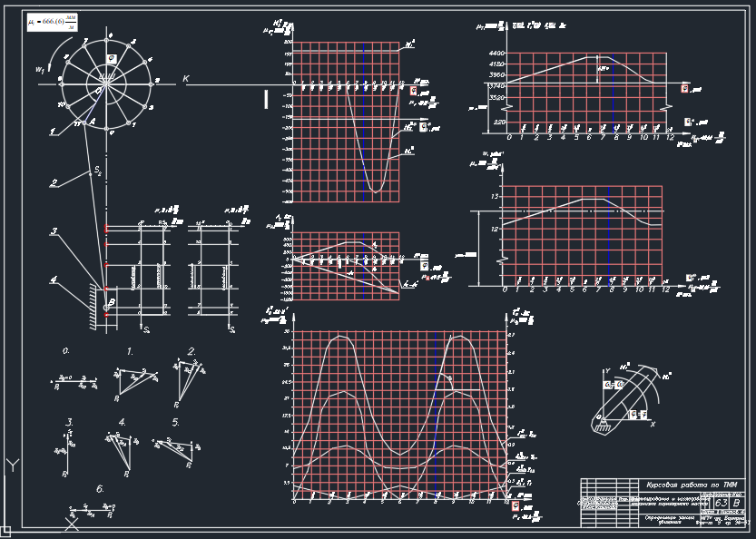
Task: Click the underlined link callout 2 by the connecting rod
Action: [x=54, y=182]
